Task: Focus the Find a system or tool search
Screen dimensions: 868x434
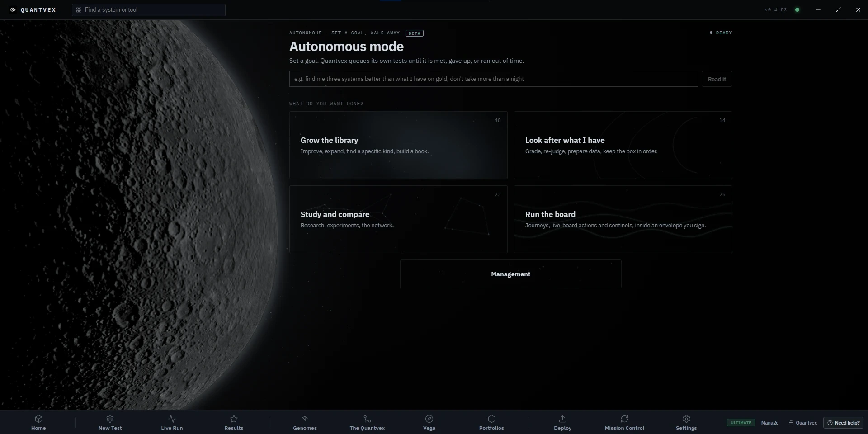Action: click(x=148, y=10)
